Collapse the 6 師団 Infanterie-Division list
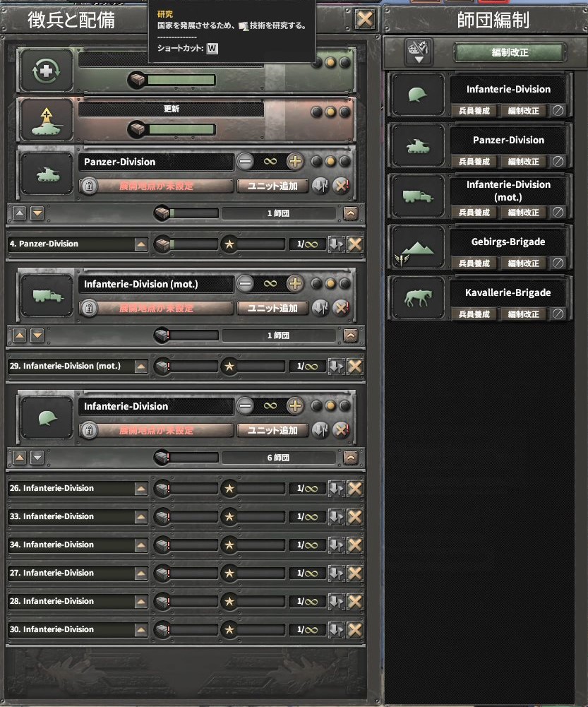This screenshot has height=707, width=588. pyautogui.click(x=351, y=458)
